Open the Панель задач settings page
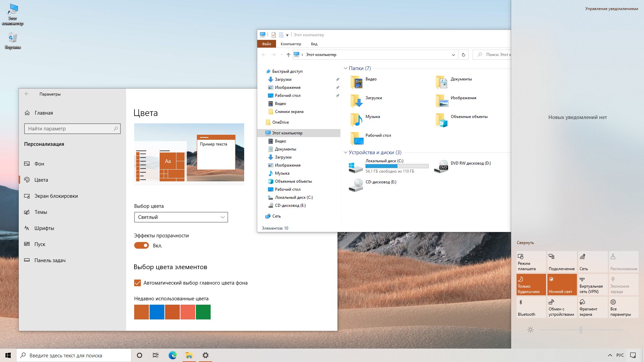644x362 pixels. (72, 260)
